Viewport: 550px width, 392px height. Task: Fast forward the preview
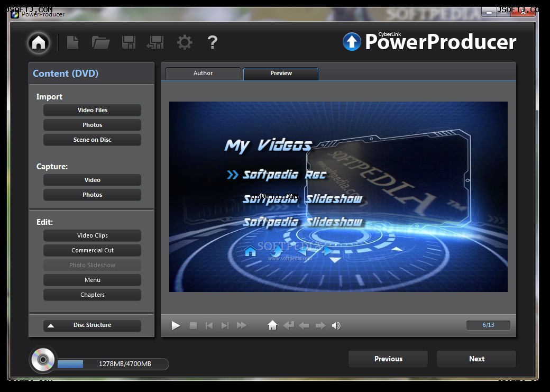pos(241,326)
